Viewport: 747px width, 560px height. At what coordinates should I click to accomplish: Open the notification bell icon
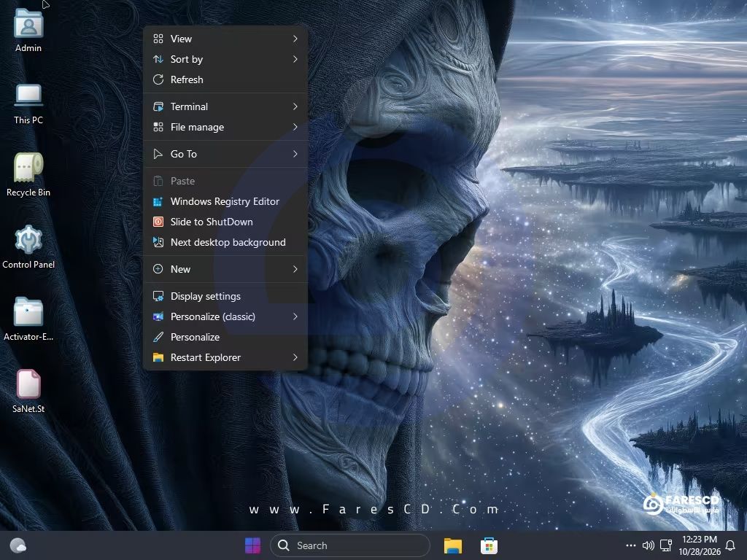click(x=729, y=545)
